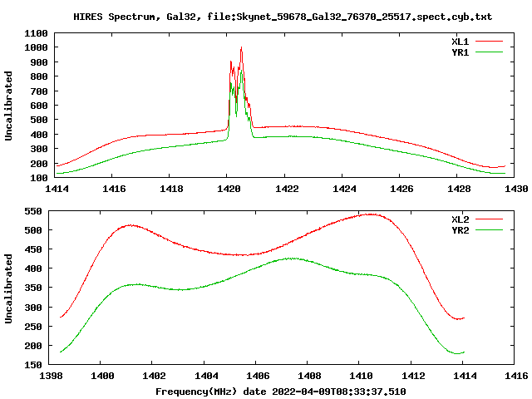
Task: Click the 1414 tick label on top plot
Action: pyautogui.click(x=57, y=189)
